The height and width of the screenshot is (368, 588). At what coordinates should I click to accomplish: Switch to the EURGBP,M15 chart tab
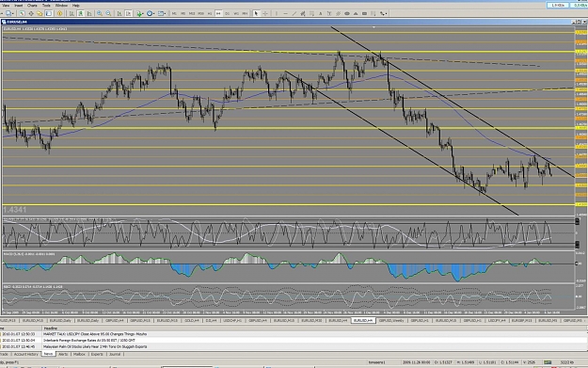coord(522,320)
